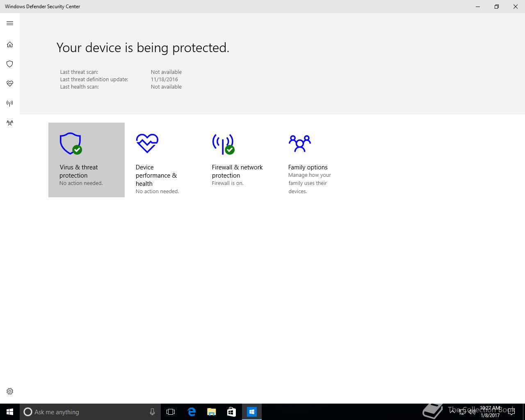Open the Virus & threat protection tile label

(79, 171)
